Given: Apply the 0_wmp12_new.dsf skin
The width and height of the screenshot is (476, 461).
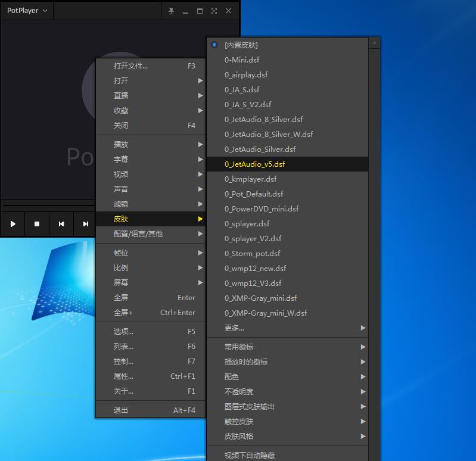Looking at the screenshot, I should coord(287,268).
